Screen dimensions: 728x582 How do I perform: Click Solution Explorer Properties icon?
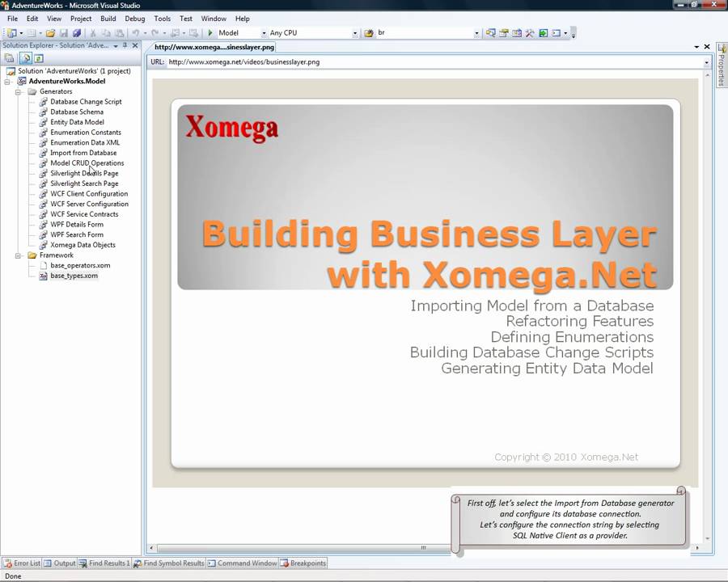click(x=9, y=58)
